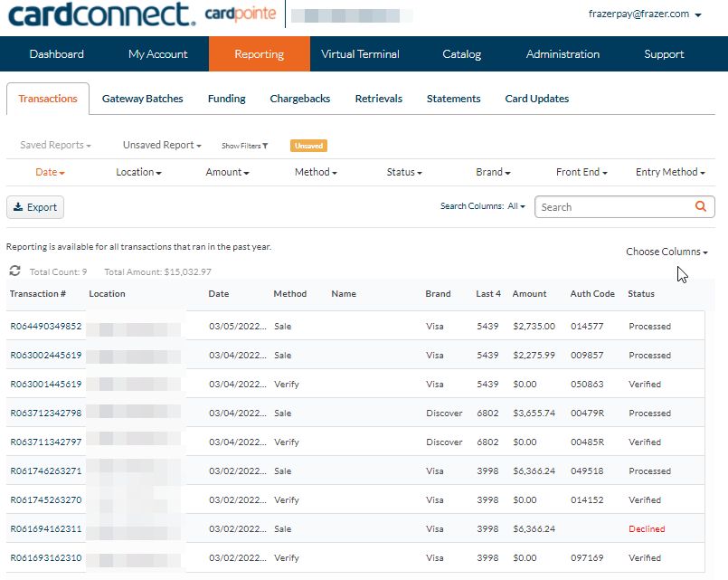The image size is (728, 580).
Task: Open the Virtual Terminal menu
Action: coord(360,54)
